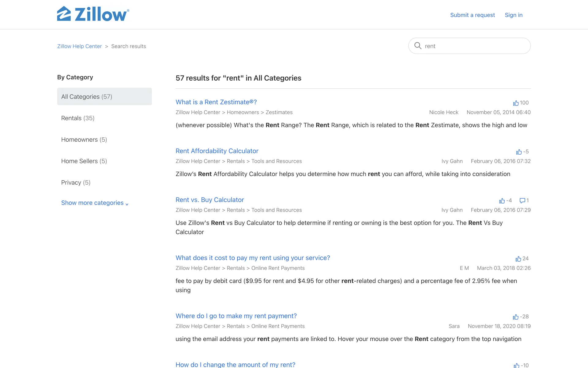Screen dimensions: 588x368
Task: Select All Categories filter
Action: point(104,97)
